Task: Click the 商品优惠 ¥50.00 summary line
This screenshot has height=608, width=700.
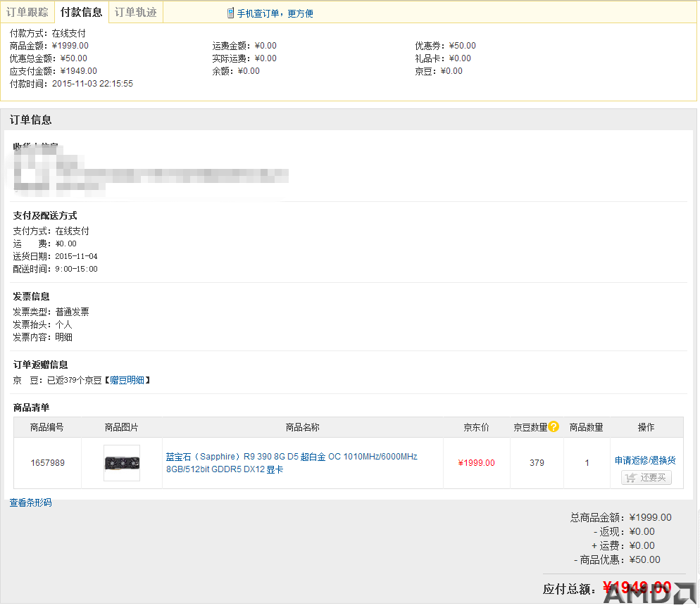Action: [617, 560]
